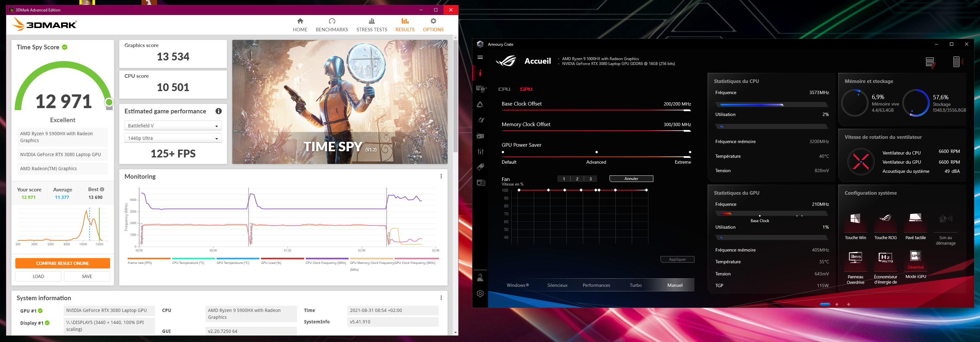Toggle the Panneau Overdrive setting
This screenshot has height=342, width=980.
pyautogui.click(x=855, y=267)
